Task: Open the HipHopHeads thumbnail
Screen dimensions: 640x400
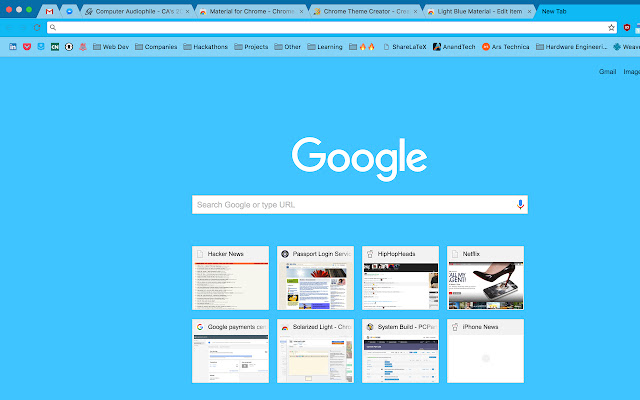Action: [400, 278]
